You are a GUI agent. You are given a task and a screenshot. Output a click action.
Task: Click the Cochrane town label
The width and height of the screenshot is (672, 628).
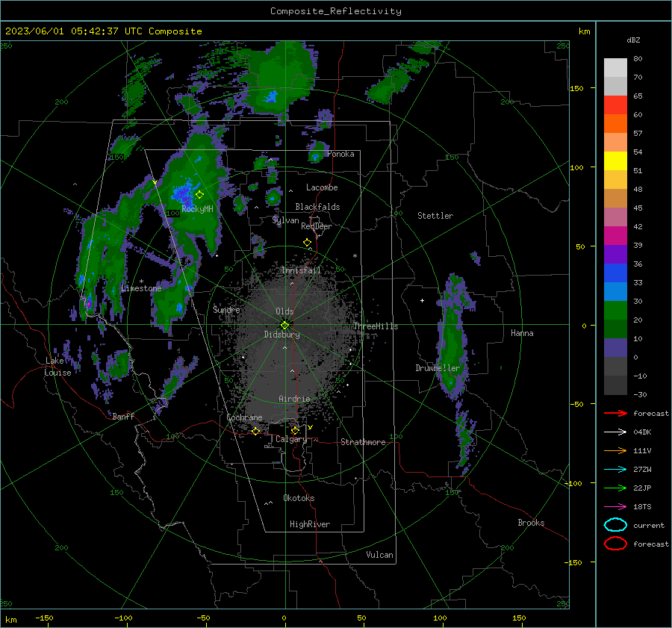[244, 417]
